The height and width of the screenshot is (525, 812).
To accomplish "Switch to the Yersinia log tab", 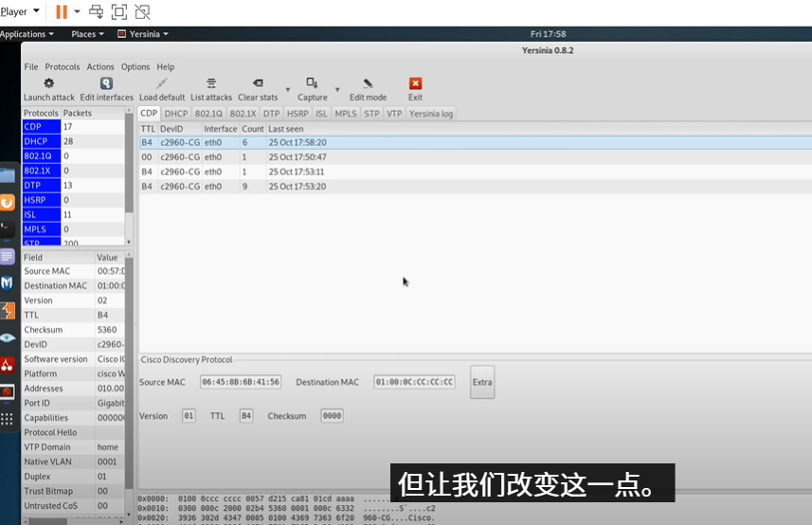I will (431, 114).
